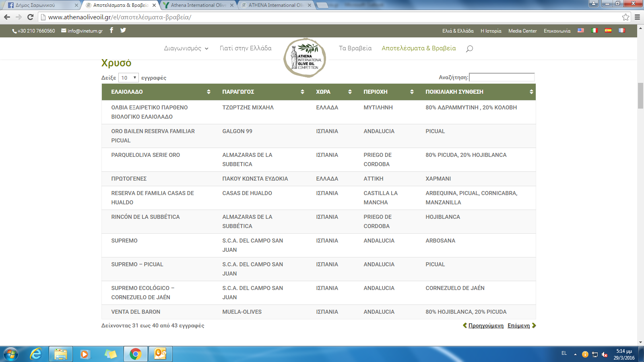The width and height of the screenshot is (644, 362).
Task: Bookmark this page with the star icon
Action: click(x=625, y=17)
